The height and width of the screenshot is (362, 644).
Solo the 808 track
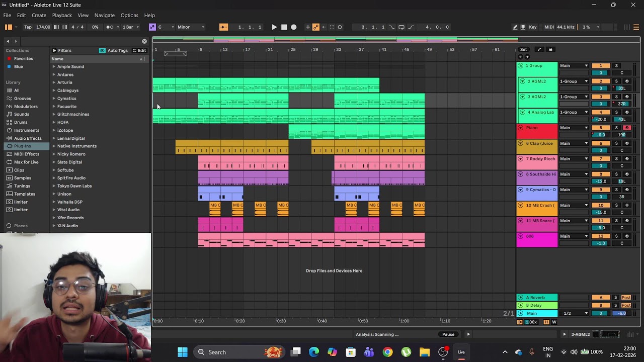(616, 236)
